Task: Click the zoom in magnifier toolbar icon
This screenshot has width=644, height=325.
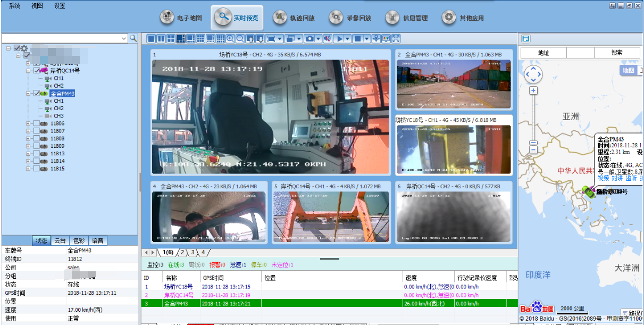Action: (230, 39)
